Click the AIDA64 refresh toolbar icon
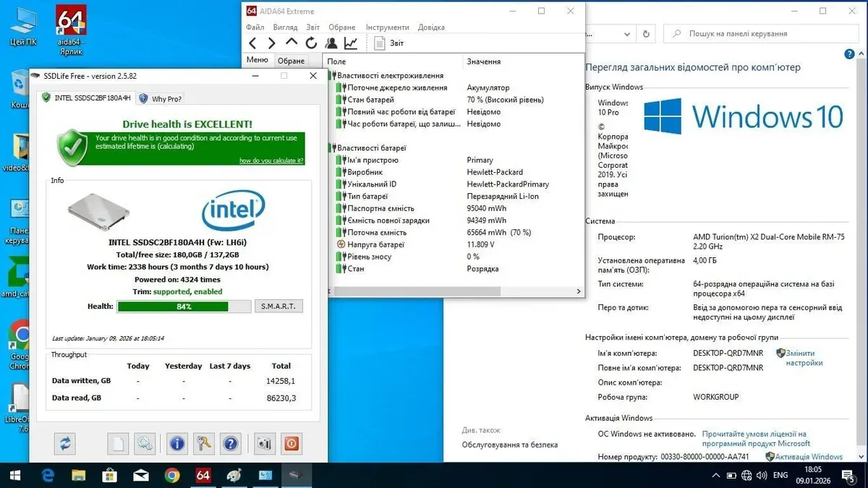 311,43
